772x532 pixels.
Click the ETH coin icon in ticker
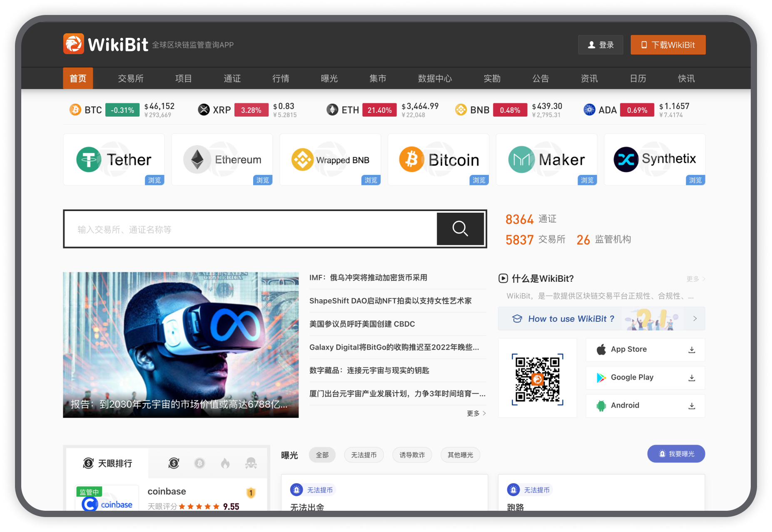332,110
